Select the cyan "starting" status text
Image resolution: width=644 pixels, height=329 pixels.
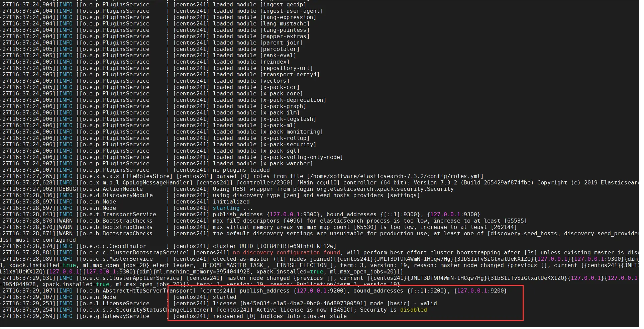click(226, 208)
